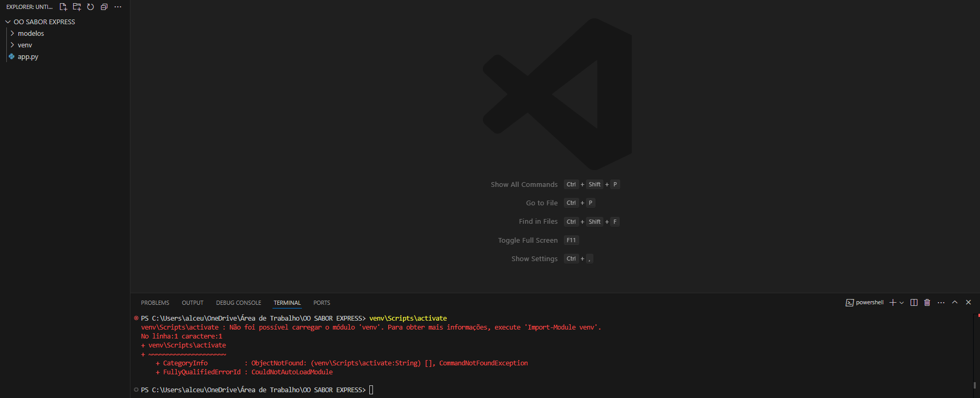Click the 'Toggle Full Screen' hint text
Screen dimensions: 980x398
click(x=528, y=240)
